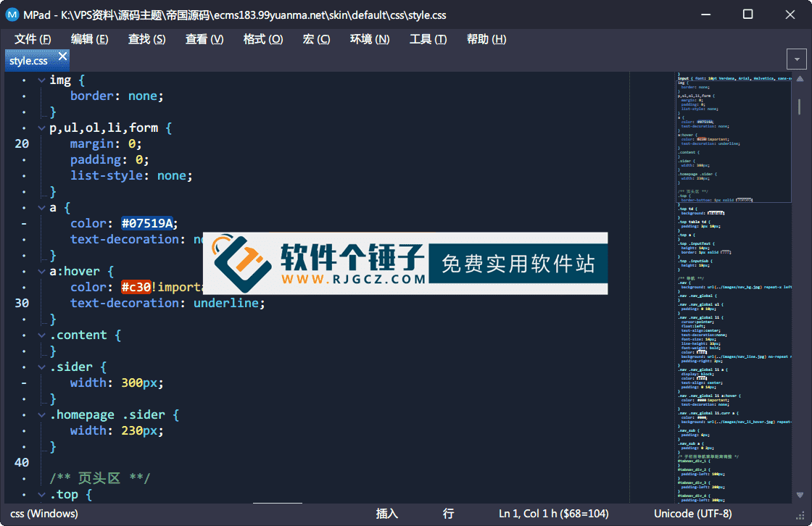Screen dimensions: 812x526
Task: Open the 格式 menu
Action: [262, 39]
